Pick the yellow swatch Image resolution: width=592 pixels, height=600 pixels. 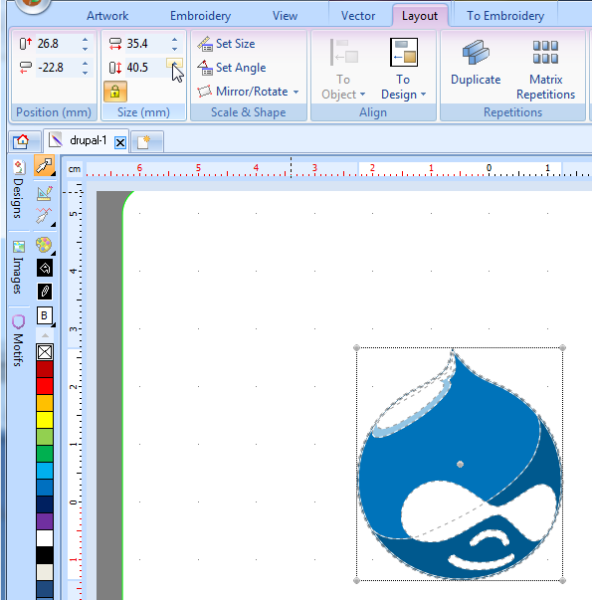click(45, 420)
